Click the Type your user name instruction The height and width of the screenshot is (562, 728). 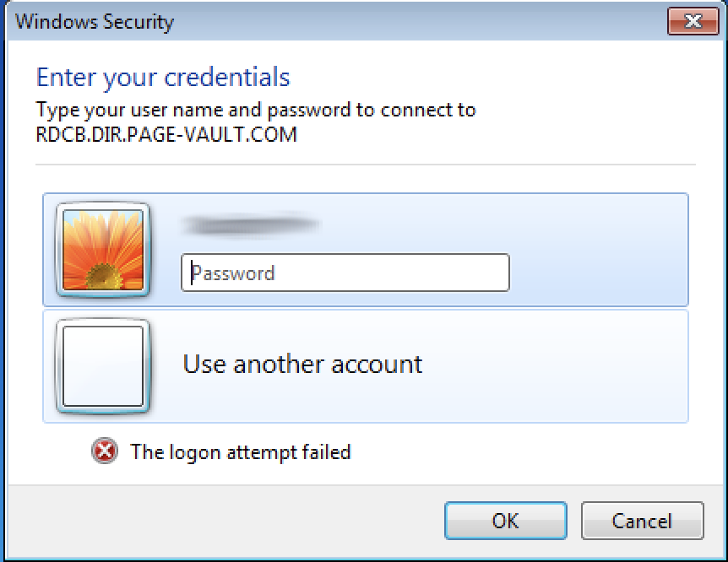point(256,111)
